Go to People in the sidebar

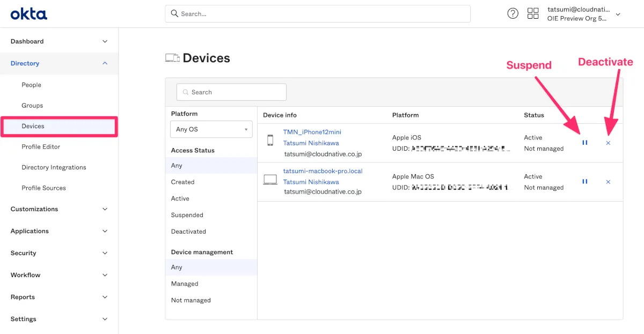[x=31, y=85]
